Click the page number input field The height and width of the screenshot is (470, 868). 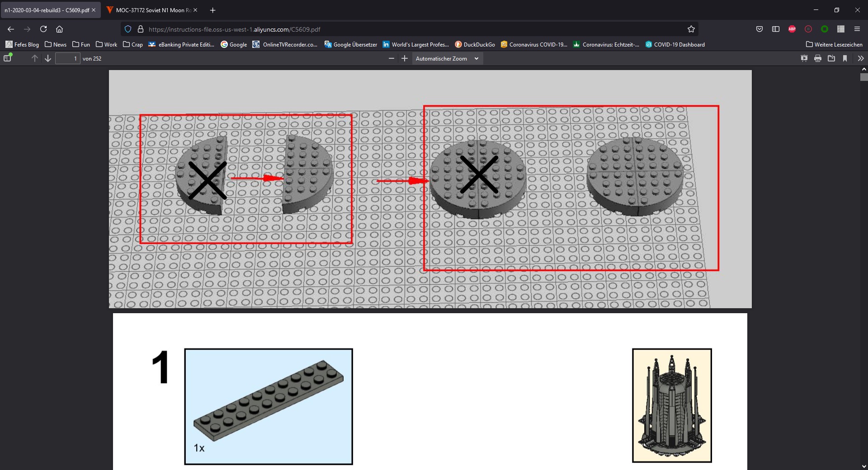pos(67,58)
